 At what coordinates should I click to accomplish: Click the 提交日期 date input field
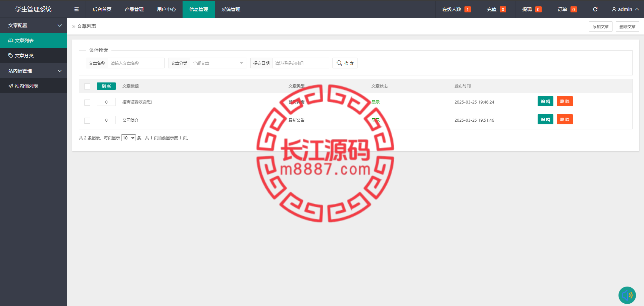pos(301,63)
